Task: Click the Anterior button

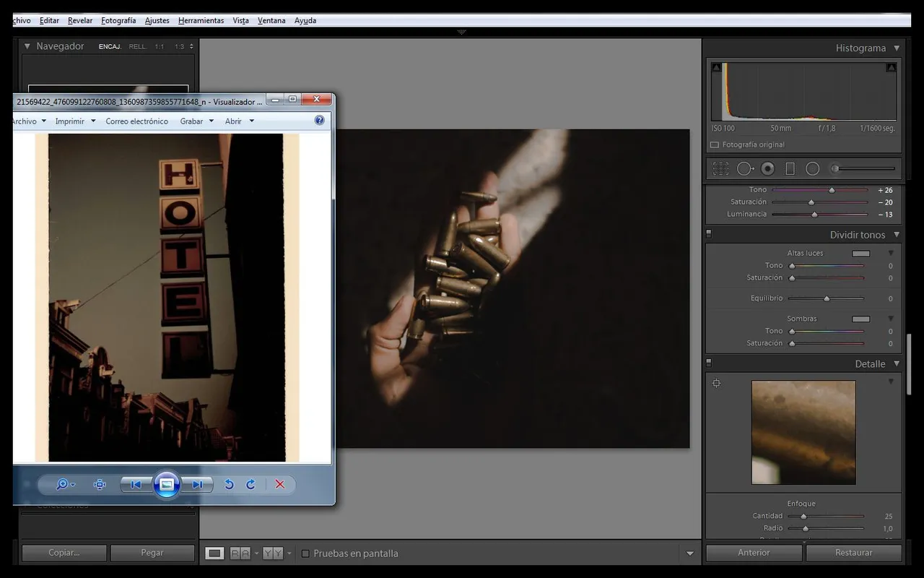Action: pos(754,553)
